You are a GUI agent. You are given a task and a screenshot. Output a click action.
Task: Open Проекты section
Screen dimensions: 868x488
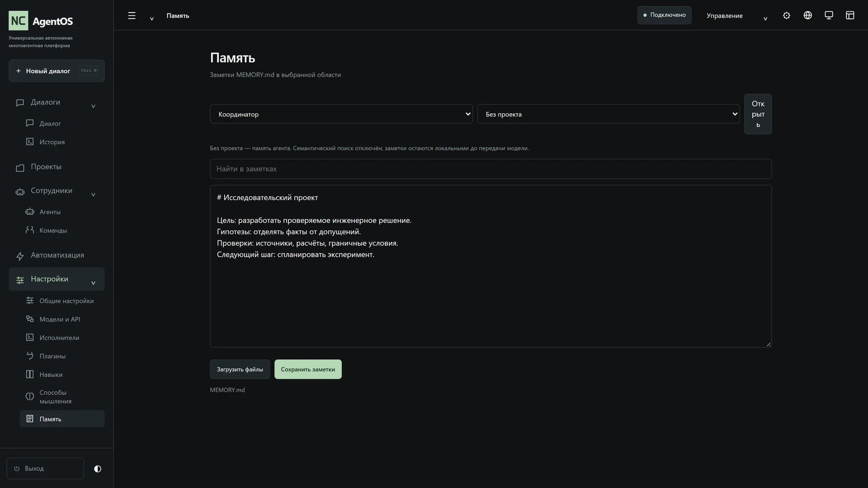tap(46, 167)
